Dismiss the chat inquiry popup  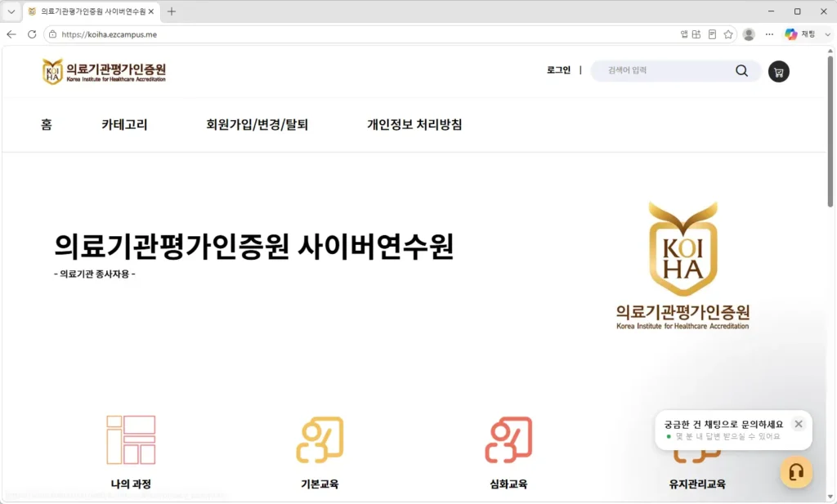click(799, 424)
